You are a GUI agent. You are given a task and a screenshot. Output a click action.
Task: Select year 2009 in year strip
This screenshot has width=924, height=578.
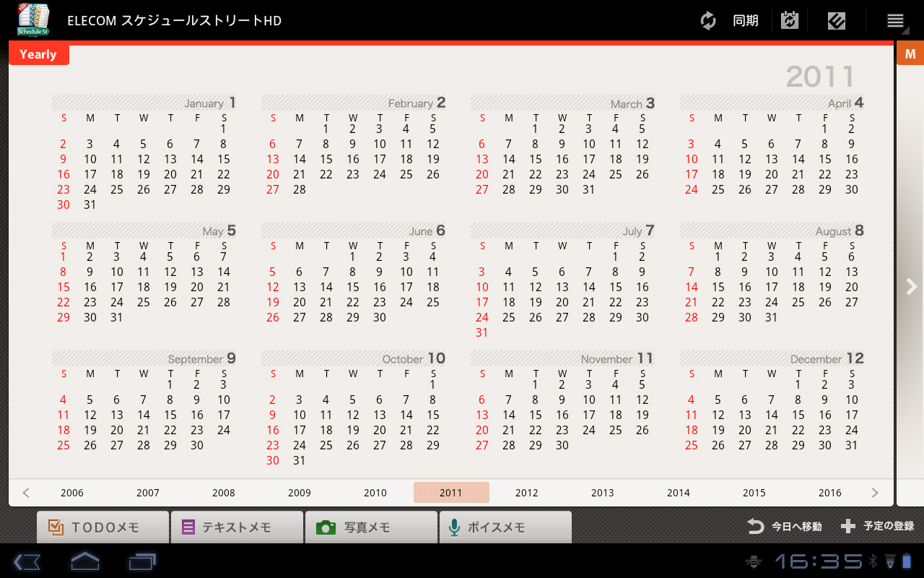pos(300,493)
